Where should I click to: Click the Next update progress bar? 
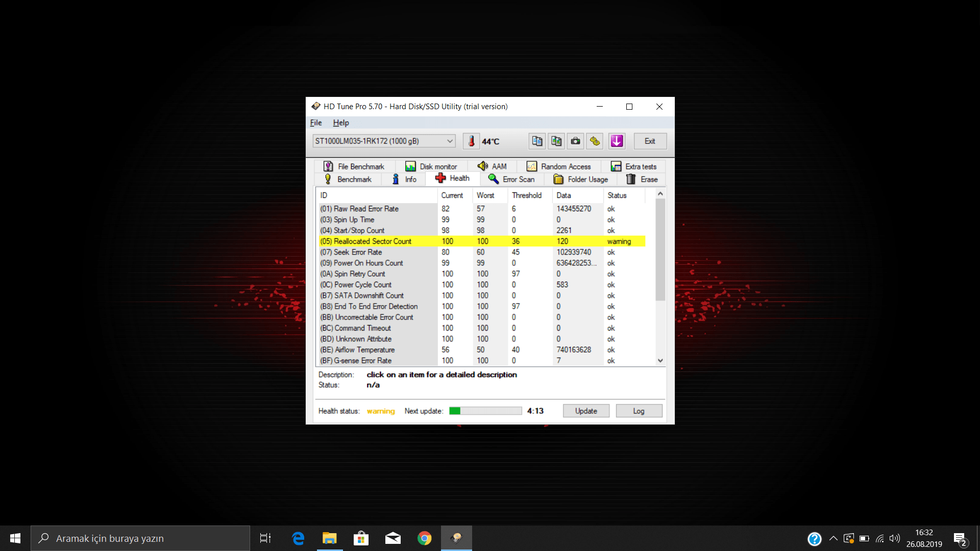pyautogui.click(x=484, y=411)
